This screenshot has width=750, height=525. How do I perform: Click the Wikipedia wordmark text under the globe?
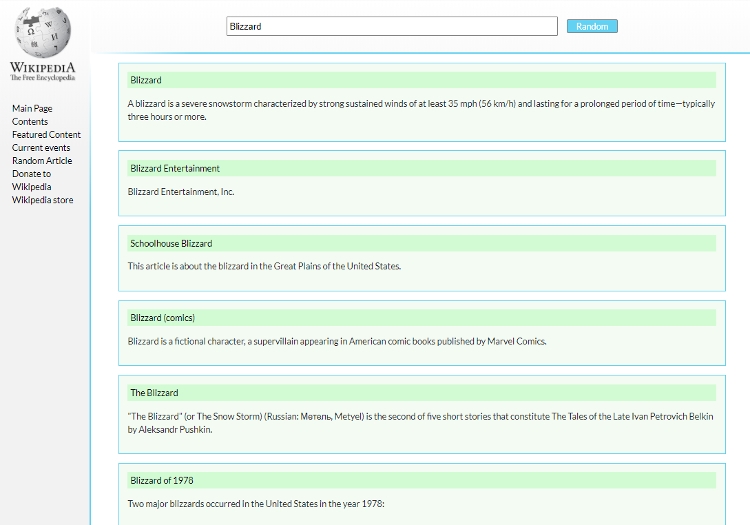pos(43,67)
